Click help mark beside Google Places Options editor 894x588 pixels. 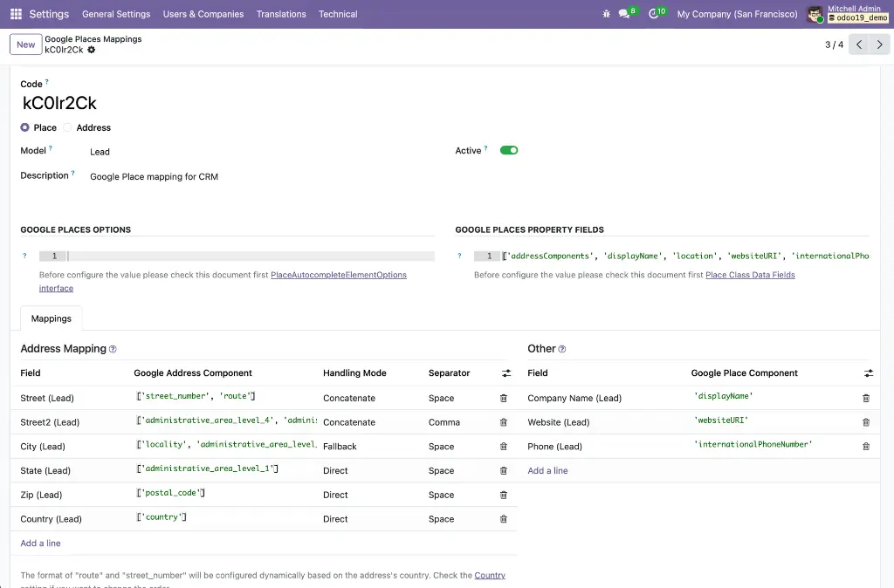[24, 256]
